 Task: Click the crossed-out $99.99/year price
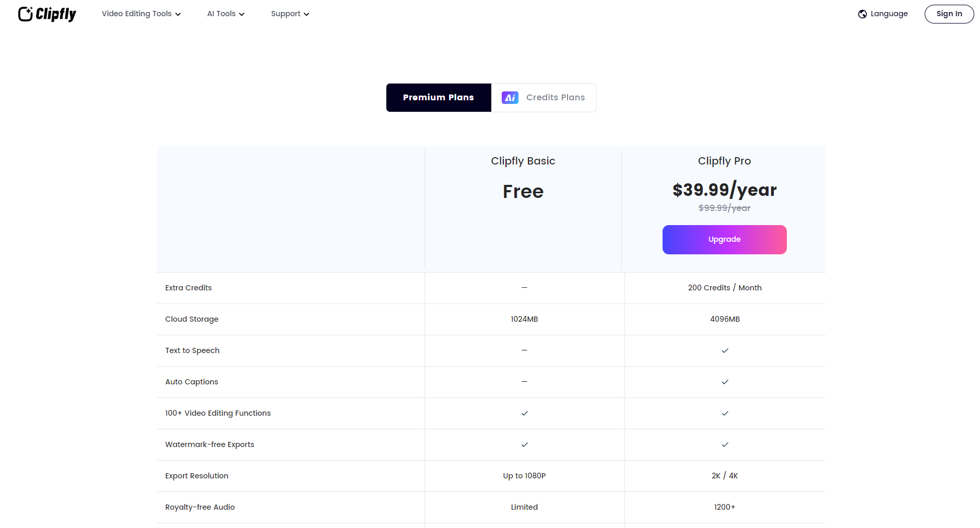pos(725,208)
